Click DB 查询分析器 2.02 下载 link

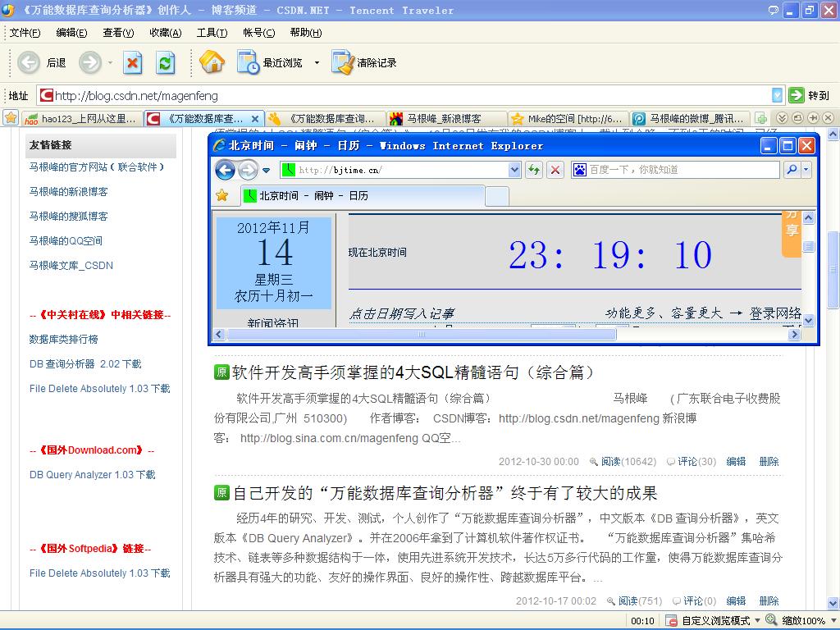tap(85, 363)
